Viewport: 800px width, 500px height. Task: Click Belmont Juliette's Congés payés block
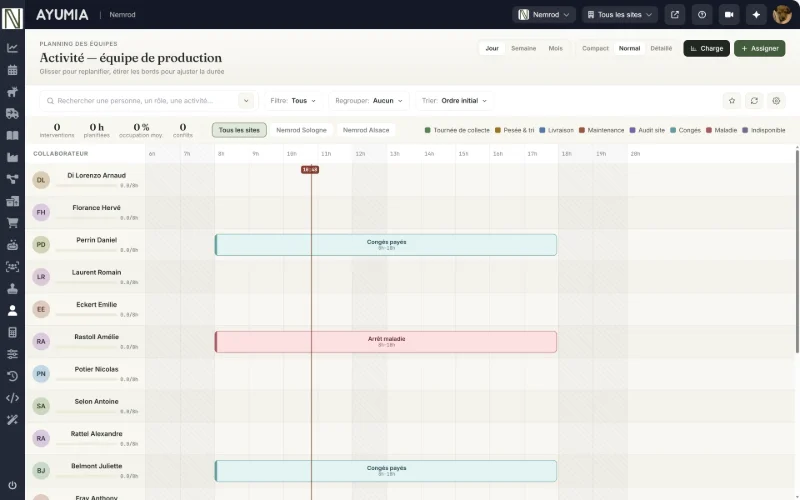click(x=386, y=471)
